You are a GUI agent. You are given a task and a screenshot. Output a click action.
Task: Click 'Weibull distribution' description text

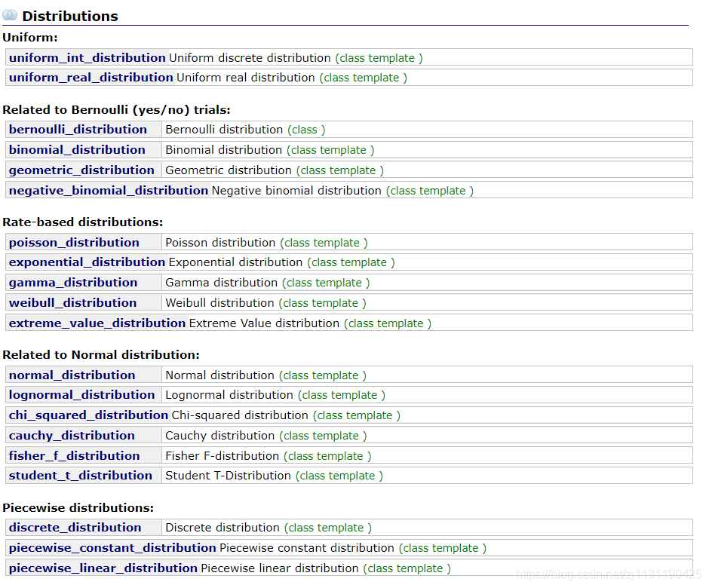point(219,303)
